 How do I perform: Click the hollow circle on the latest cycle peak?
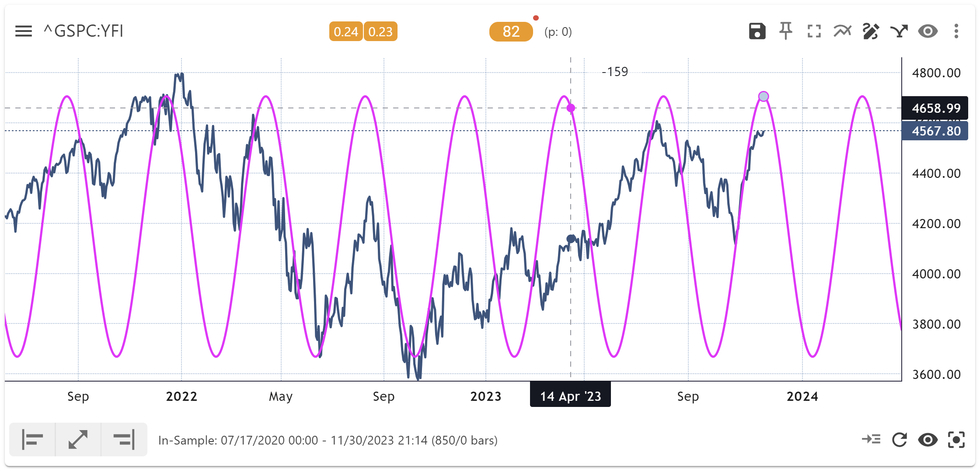coord(764,96)
